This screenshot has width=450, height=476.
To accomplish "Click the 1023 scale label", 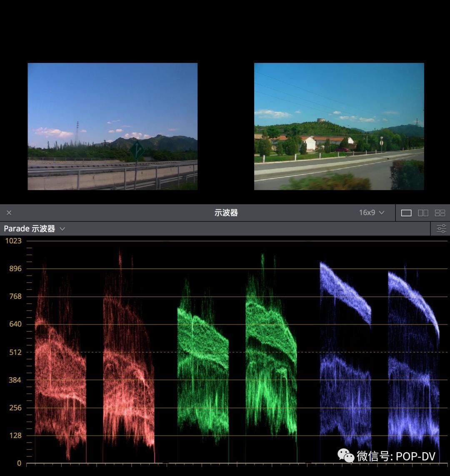I will point(13,241).
